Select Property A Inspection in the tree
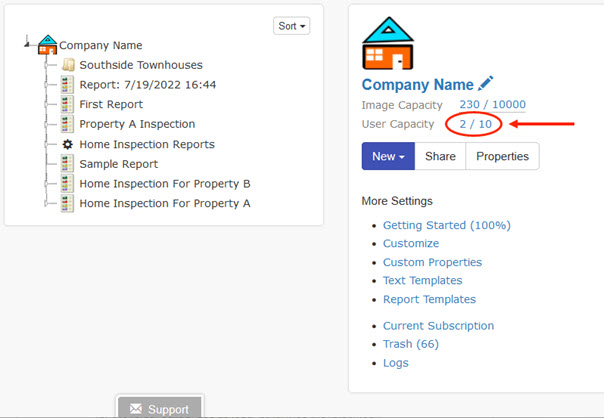Image resolution: width=604 pixels, height=418 pixels. 137,124
